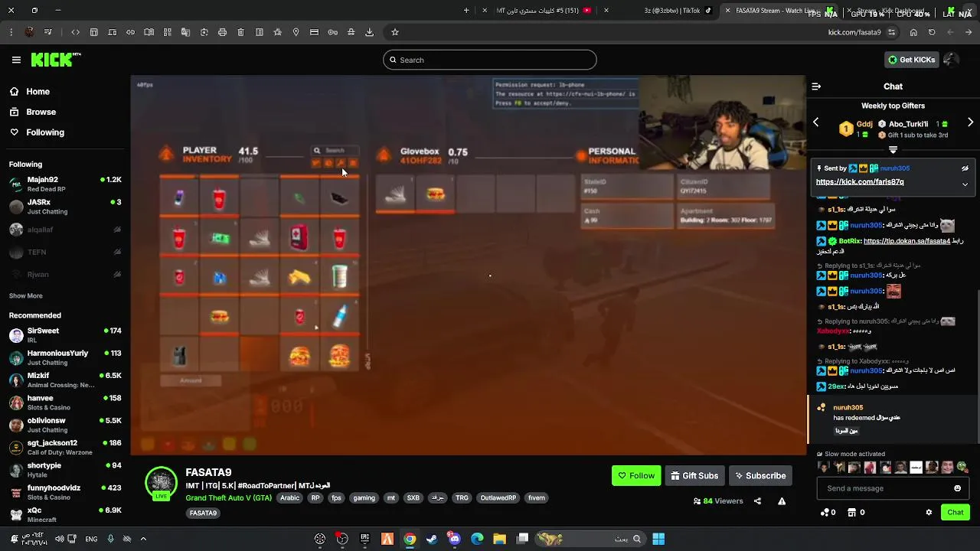This screenshot has width=980, height=551.
Task: Collapse the chat panel
Action: pos(816,86)
